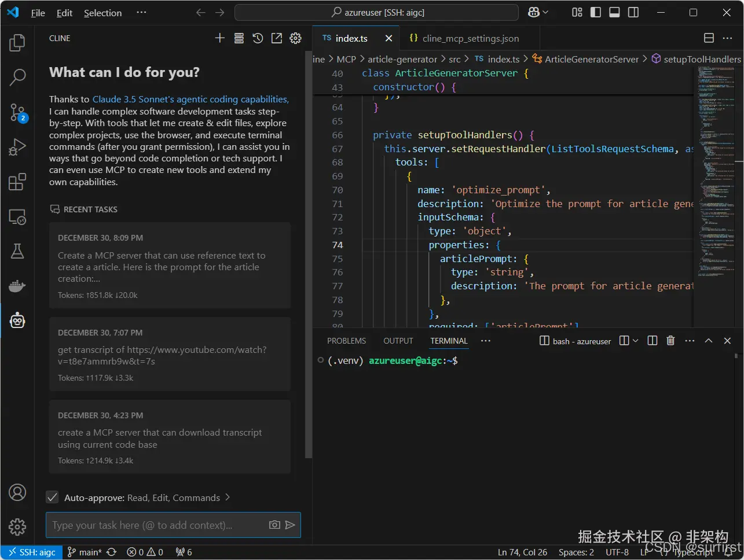Image resolution: width=744 pixels, height=560 pixels.
Task: Follow the Claude 3.5 Sonnet's agentic coding link
Action: click(x=190, y=100)
